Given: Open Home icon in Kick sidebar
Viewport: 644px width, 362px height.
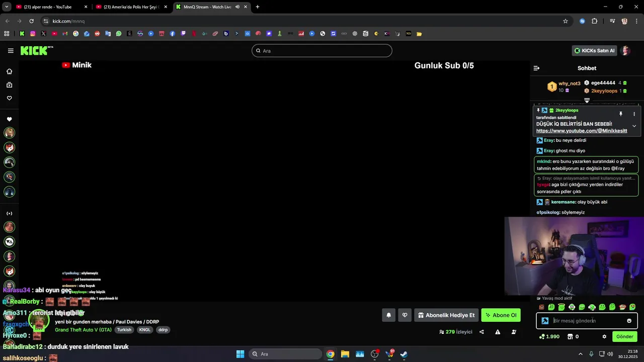Looking at the screenshot, I should (9, 71).
